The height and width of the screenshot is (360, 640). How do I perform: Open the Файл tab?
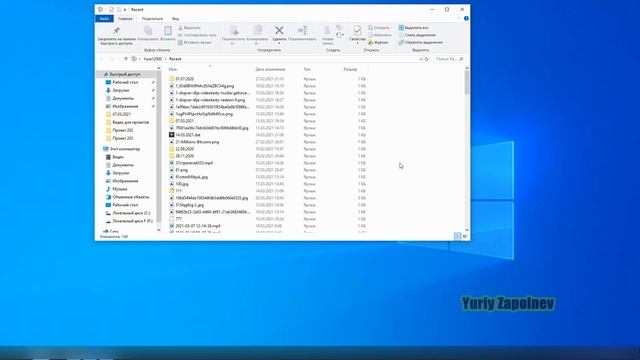point(104,19)
